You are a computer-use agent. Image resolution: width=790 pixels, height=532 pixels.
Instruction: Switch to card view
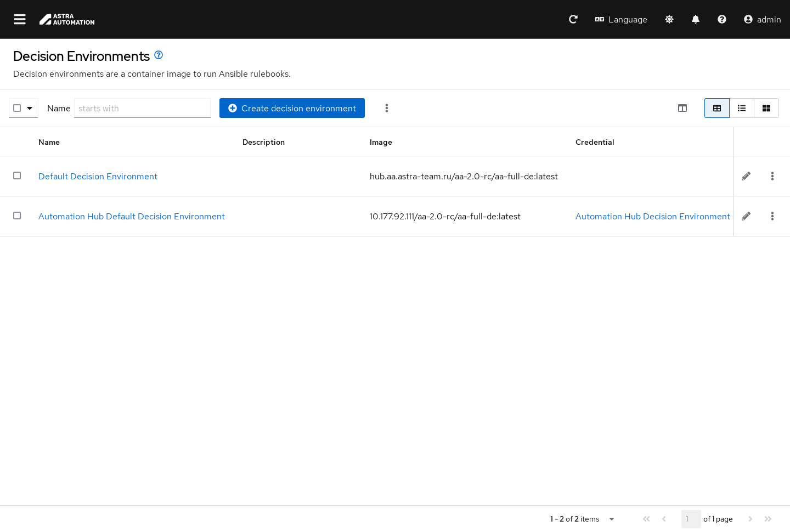point(766,108)
